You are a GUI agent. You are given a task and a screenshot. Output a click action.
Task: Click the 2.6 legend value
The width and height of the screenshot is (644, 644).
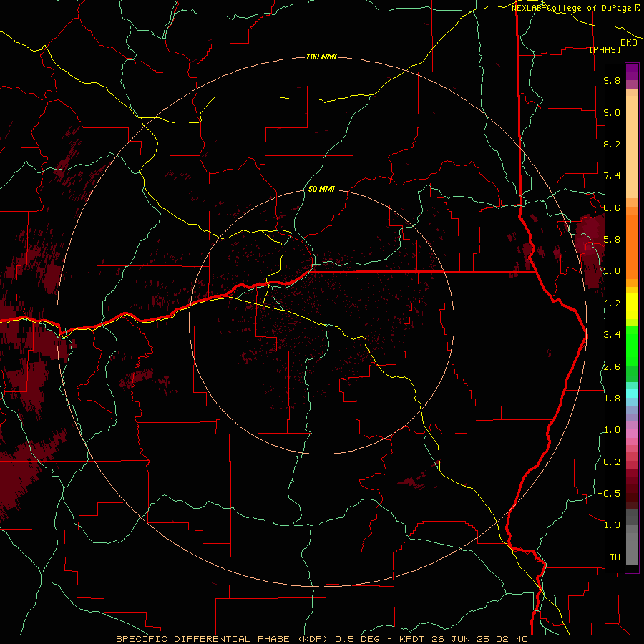point(612,367)
